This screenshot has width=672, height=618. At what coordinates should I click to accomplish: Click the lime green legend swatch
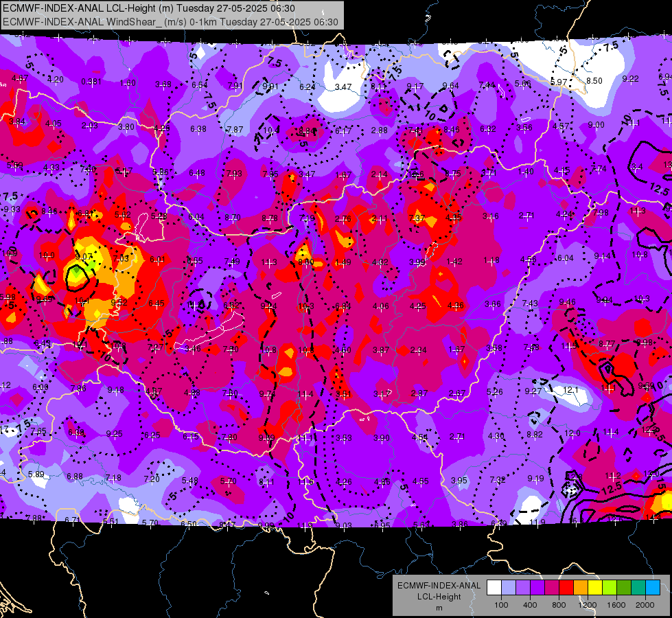[x=610, y=588]
